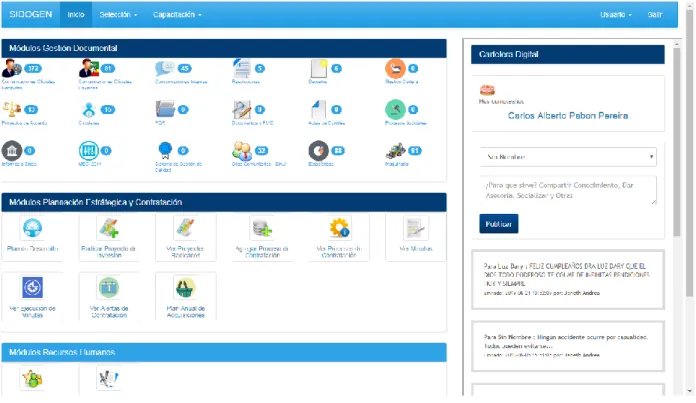Open Plan Anual de Adquisiciones basket icon
This screenshot has height=403, width=696.
click(186, 288)
